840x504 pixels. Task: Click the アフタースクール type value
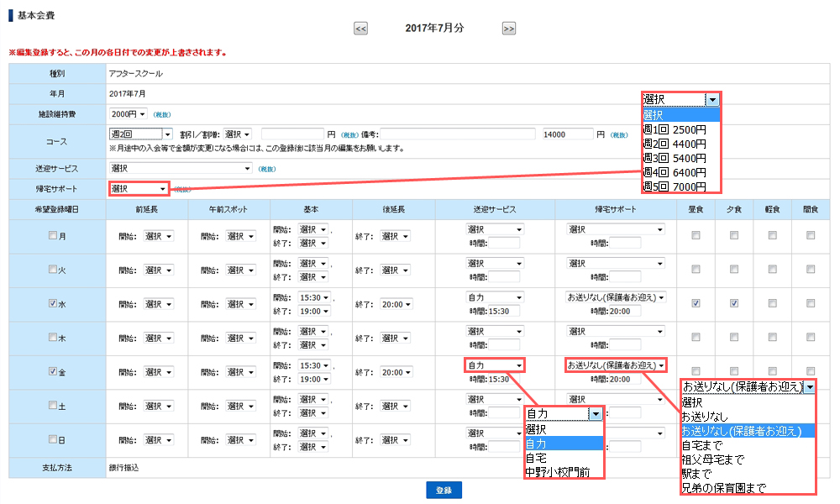click(x=135, y=73)
